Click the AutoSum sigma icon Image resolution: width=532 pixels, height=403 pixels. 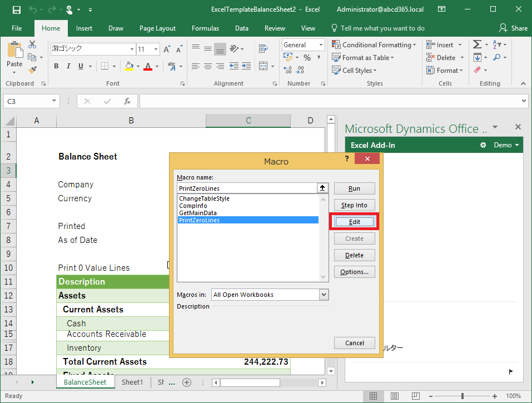coord(477,44)
